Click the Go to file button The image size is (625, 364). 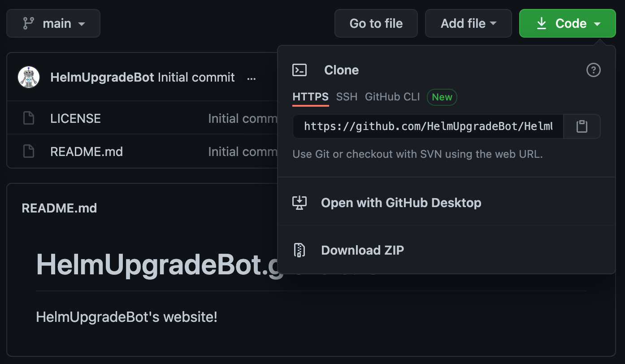point(376,23)
